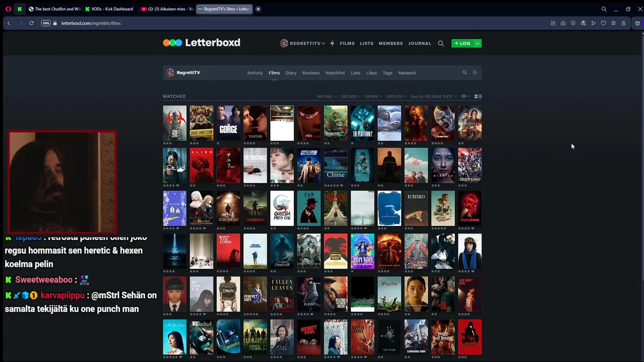Open the Fallen Leaves film poster
Image resolution: width=644 pixels, height=362 pixels.
282,294
